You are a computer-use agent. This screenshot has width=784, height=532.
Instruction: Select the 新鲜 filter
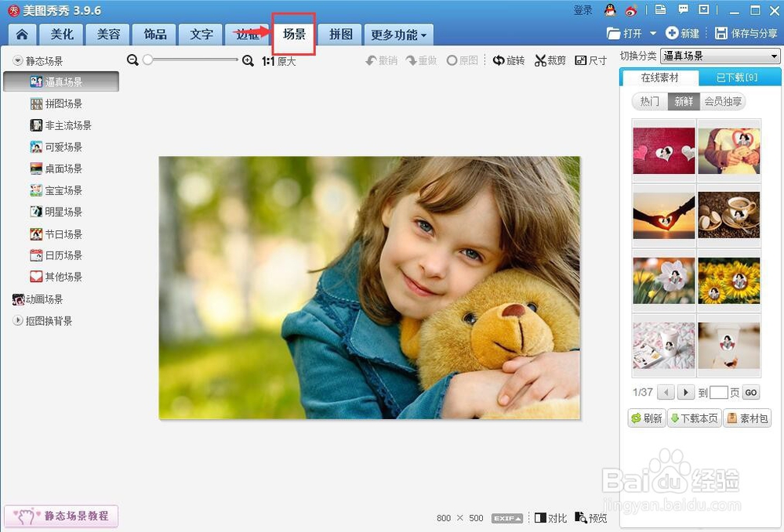[684, 101]
